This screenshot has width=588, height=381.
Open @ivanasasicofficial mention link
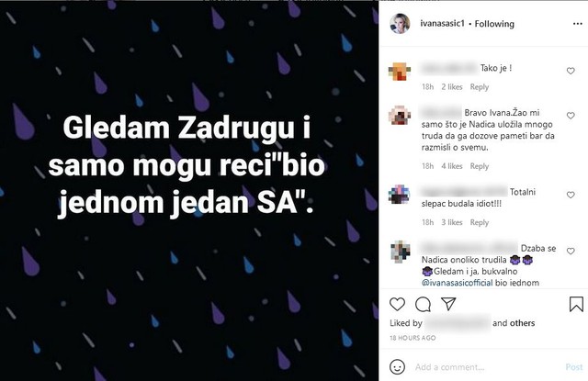458,283
